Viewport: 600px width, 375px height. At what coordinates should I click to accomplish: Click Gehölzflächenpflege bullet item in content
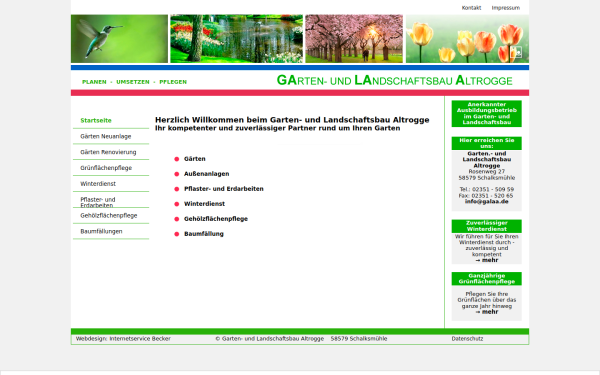(216, 218)
